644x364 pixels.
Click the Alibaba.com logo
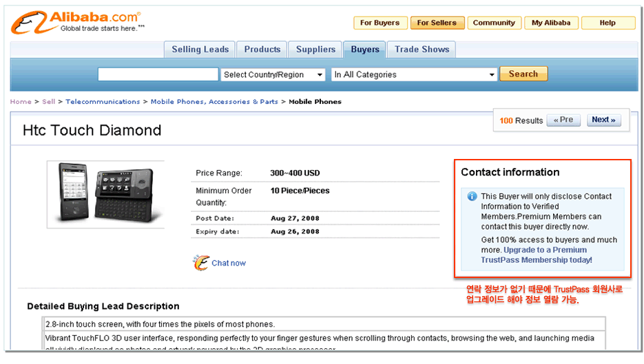[77, 22]
